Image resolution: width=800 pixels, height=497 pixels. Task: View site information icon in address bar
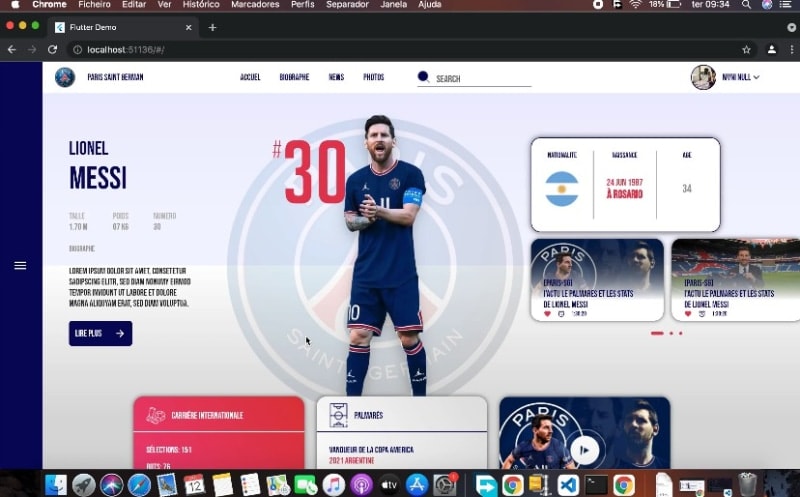78,49
